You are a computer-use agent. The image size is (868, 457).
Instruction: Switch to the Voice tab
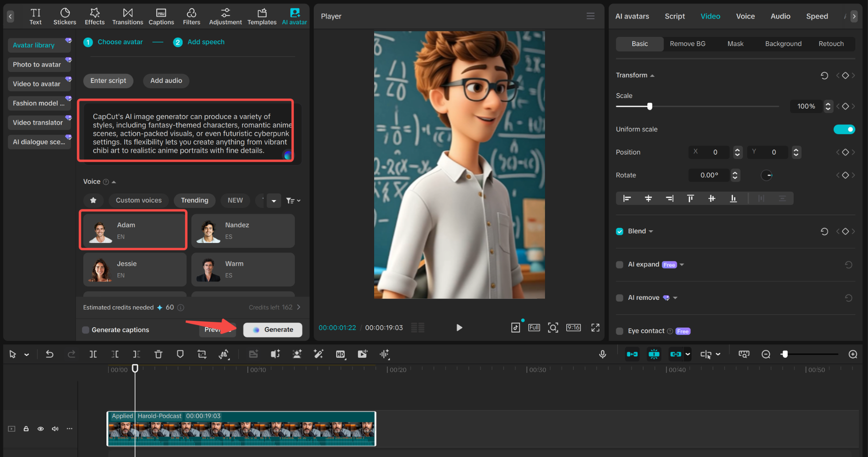point(745,16)
